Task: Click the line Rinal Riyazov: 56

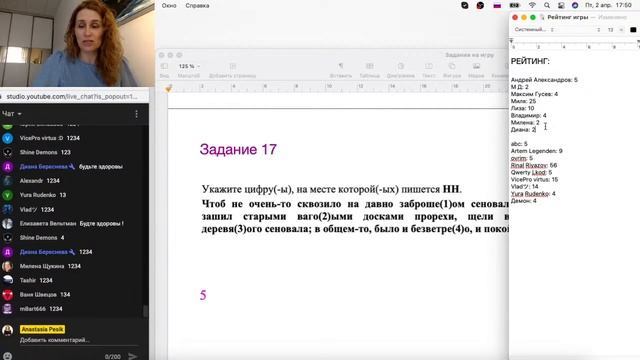Action: pyautogui.click(x=534, y=165)
